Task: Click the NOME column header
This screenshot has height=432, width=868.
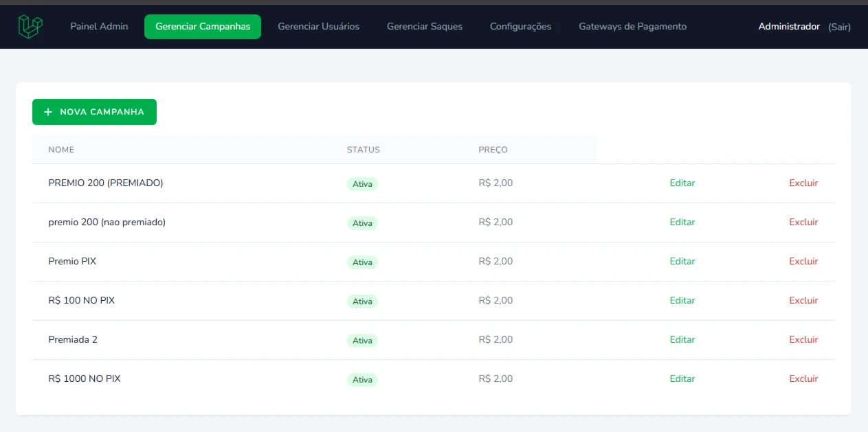Action: click(x=61, y=149)
